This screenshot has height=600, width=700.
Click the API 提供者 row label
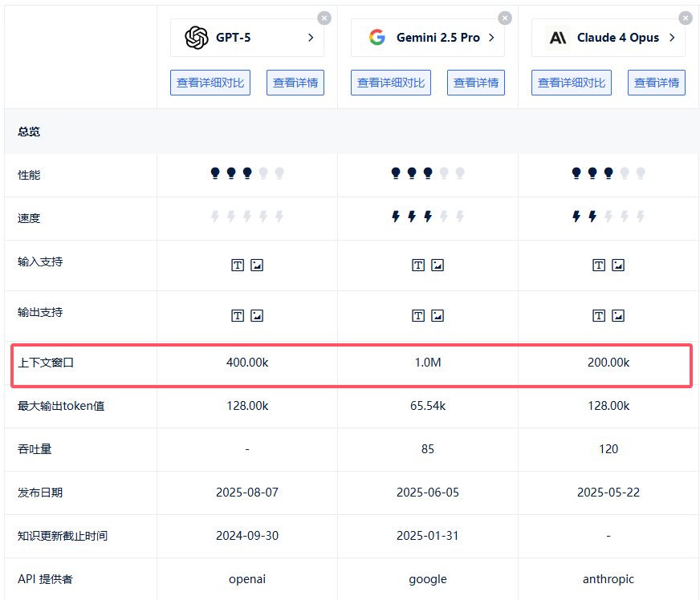45,579
